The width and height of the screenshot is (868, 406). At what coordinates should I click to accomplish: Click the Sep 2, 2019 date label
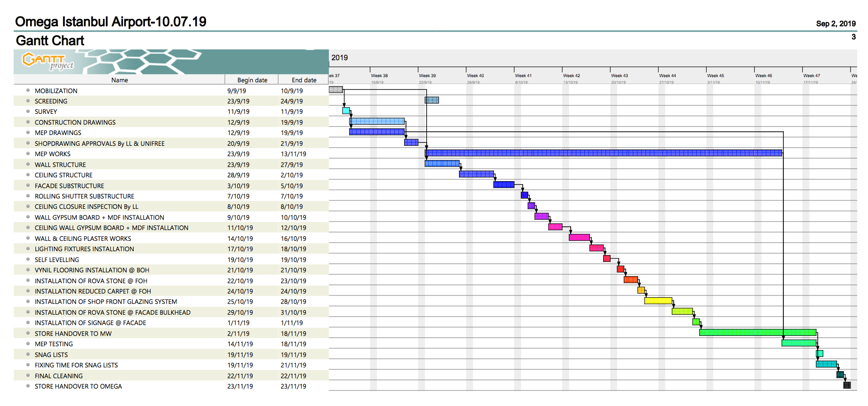[x=836, y=24]
